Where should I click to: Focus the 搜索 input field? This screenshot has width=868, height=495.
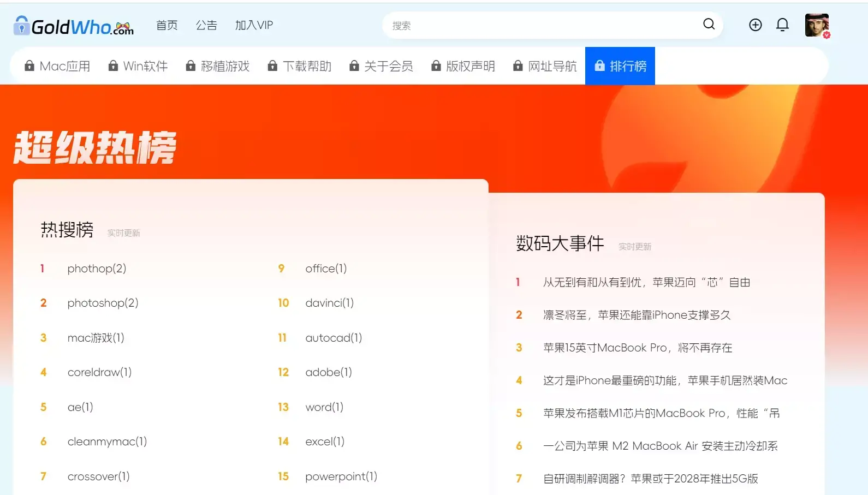click(x=540, y=26)
